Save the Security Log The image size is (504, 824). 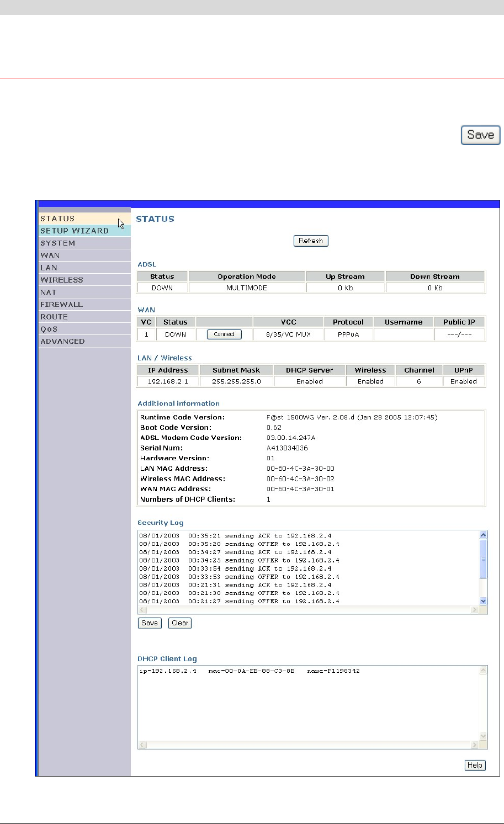tap(150, 623)
